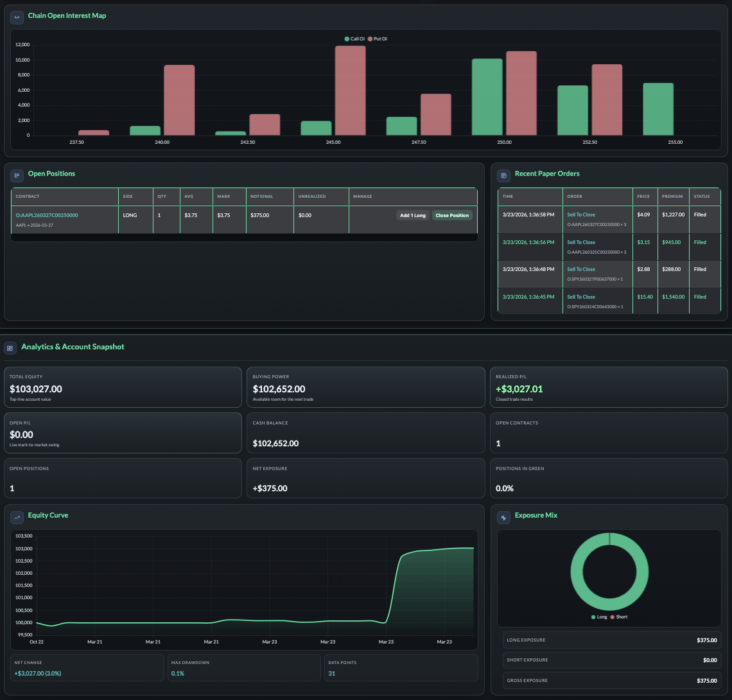Select the Premium column header in Recent Orders
The height and width of the screenshot is (700, 732).
[672, 197]
